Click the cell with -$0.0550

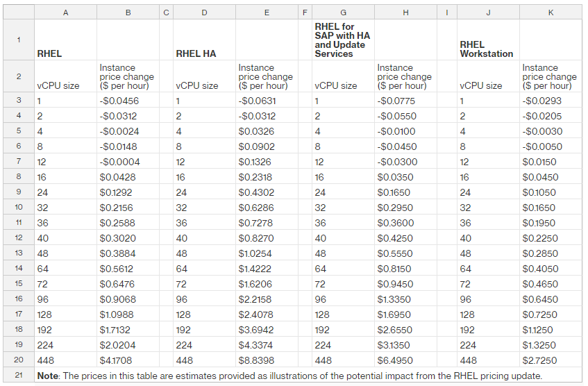(x=405, y=116)
